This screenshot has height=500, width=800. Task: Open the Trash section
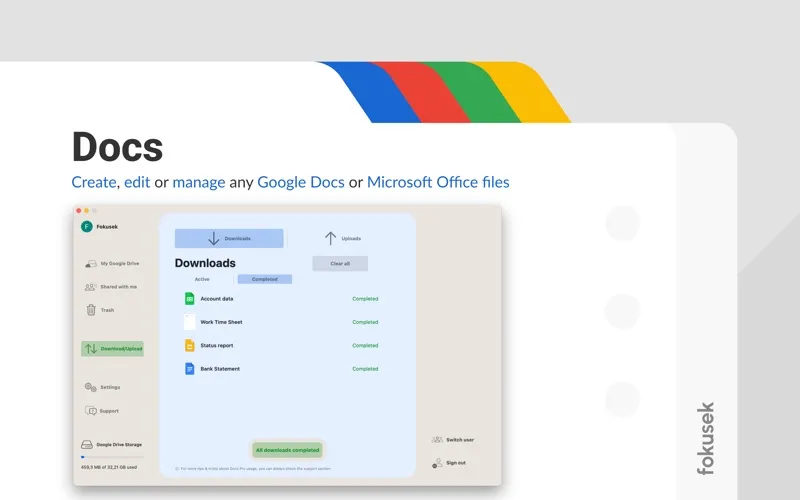(100, 310)
